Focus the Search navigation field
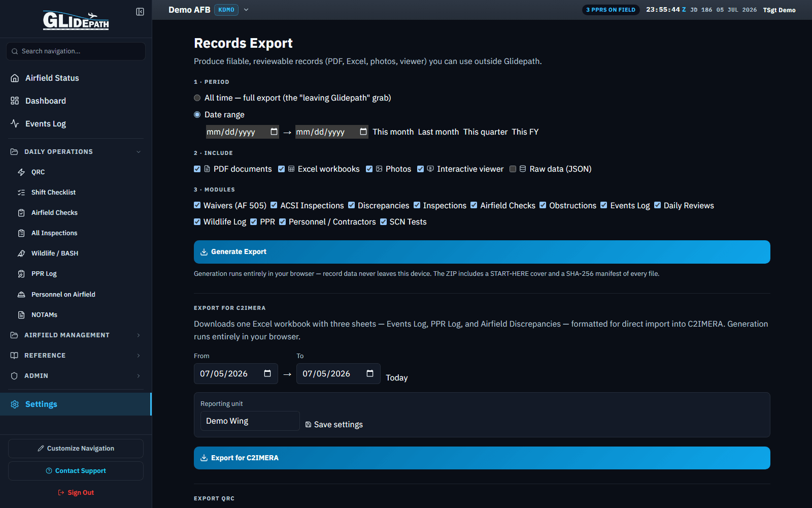Image resolution: width=812 pixels, height=508 pixels. pyautogui.click(x=76, y=51)
